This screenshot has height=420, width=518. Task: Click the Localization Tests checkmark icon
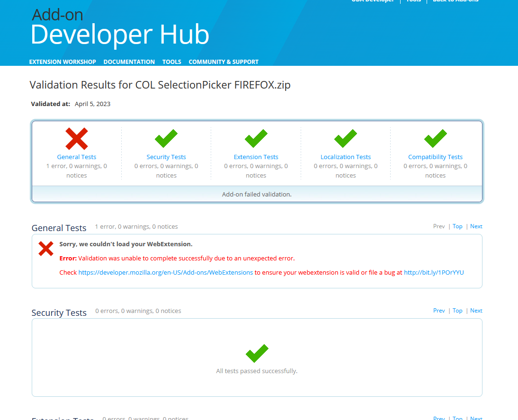pyautogui.click(x=345, y=138)
